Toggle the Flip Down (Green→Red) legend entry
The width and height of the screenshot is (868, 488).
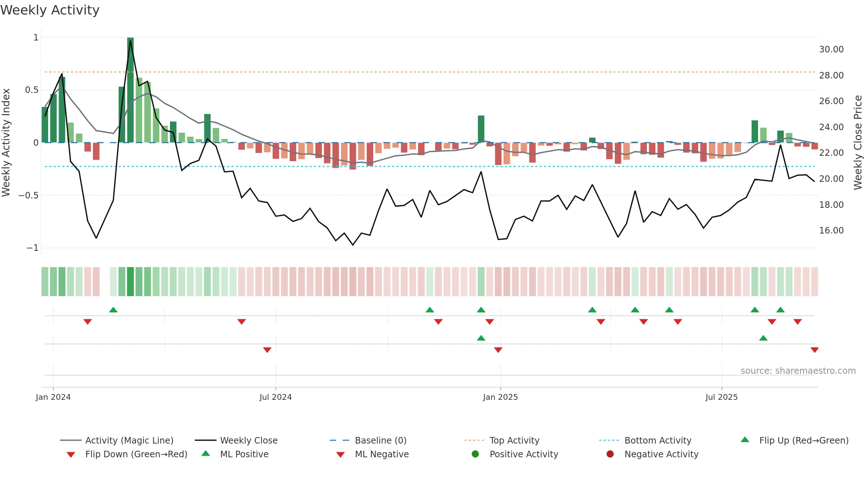click(x=127, y=454)
